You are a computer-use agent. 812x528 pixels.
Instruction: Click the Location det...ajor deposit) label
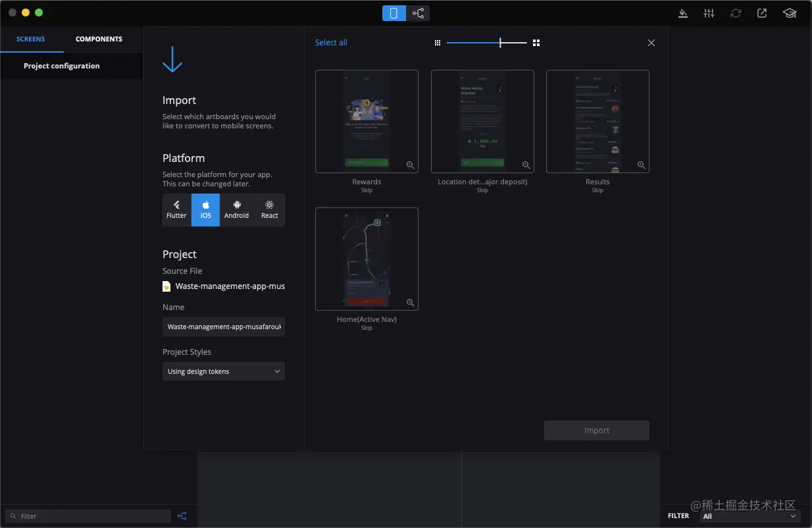(482, 182)
